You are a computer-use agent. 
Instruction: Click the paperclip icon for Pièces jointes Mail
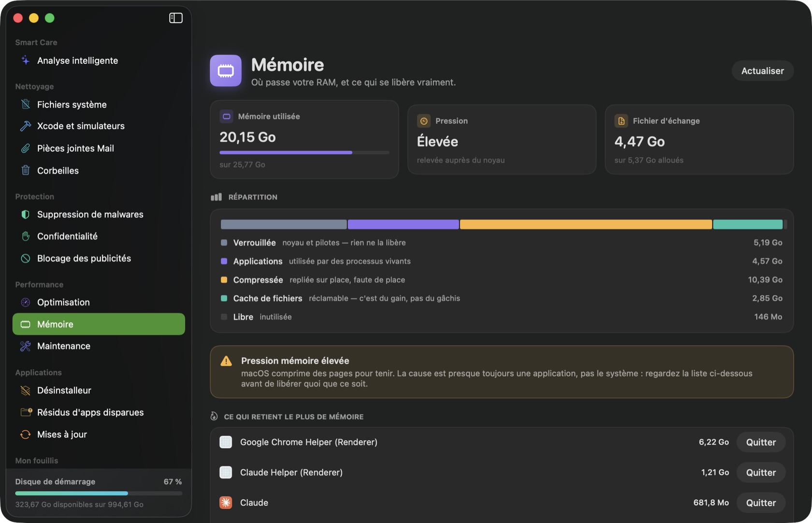point(26,148)
